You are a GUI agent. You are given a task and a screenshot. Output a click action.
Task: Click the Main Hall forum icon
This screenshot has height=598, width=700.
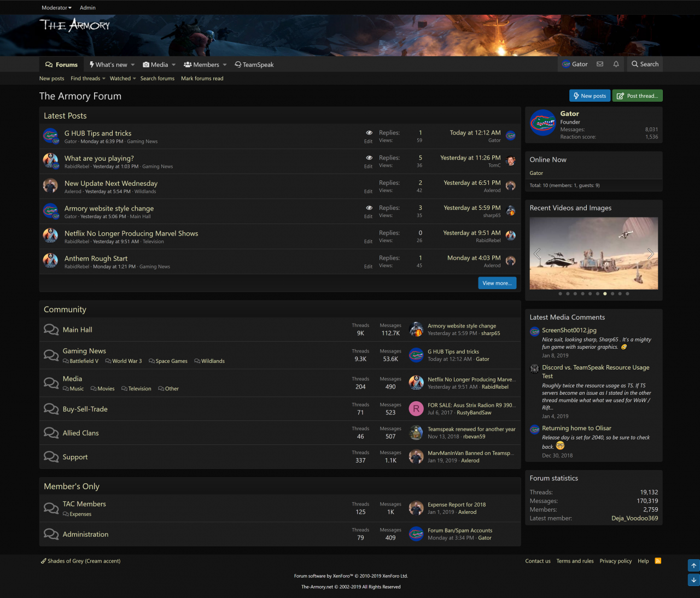click(51, 330)
